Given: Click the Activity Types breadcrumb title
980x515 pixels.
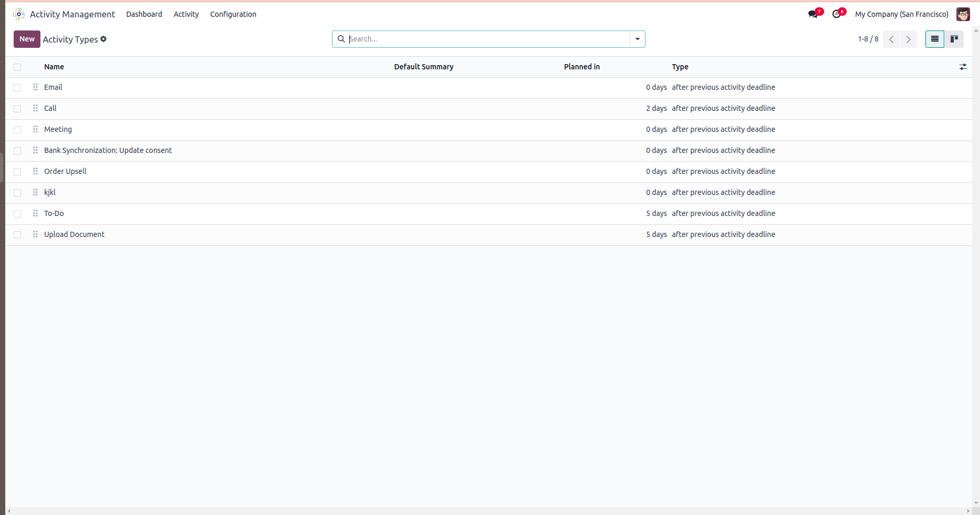Looking at the screenshot, I should (70, 39).
